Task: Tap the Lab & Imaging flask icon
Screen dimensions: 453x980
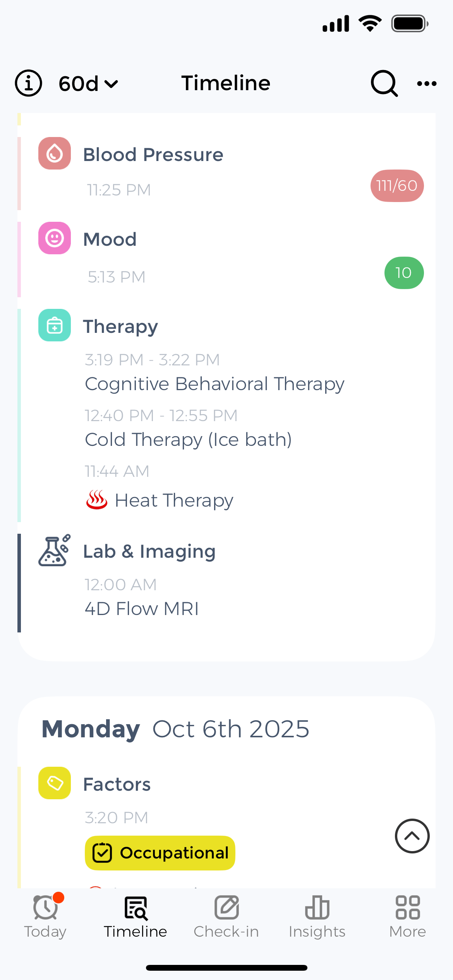Action: (x=55, y=550)
